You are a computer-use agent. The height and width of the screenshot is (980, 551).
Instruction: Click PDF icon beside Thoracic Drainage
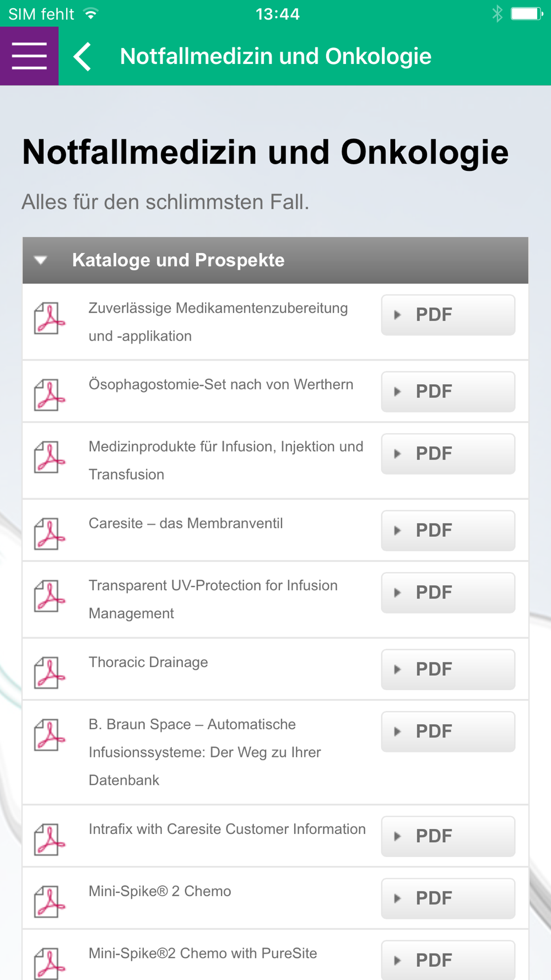pos(49,672)
